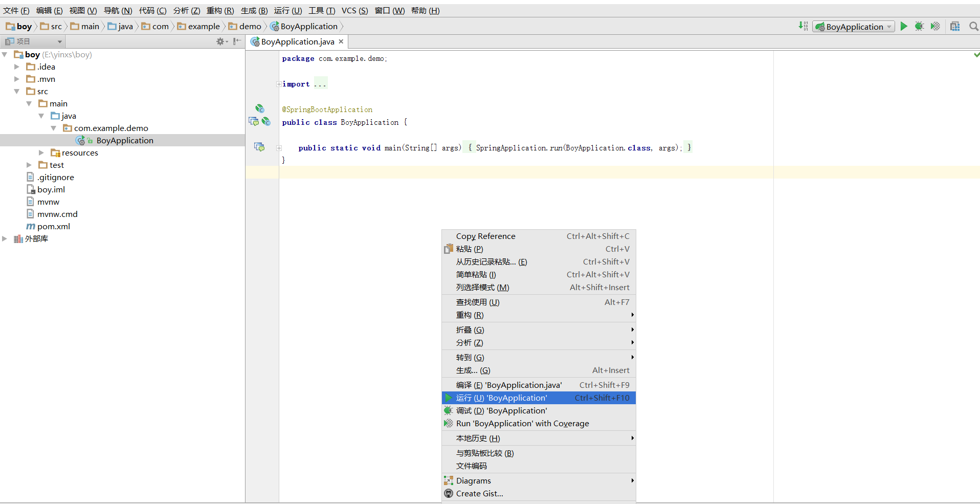Click the pom.xml Maven file icon
The height and width of the screenshot is (504, 980).
[x=31, y=226]
